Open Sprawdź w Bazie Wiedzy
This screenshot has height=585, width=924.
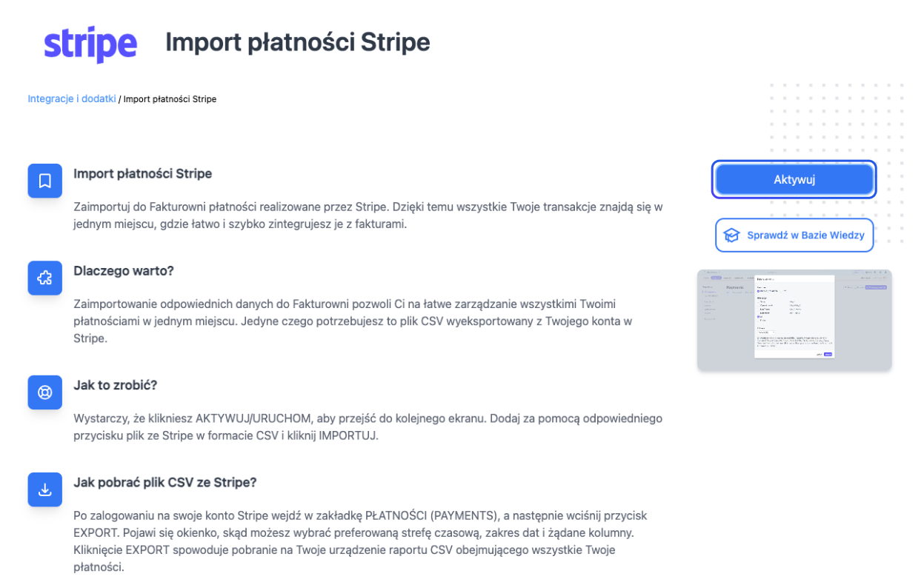[794, 235]
